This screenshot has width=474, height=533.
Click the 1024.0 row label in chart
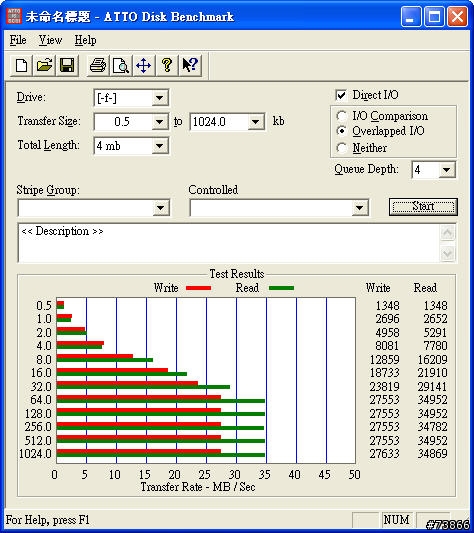35,454
